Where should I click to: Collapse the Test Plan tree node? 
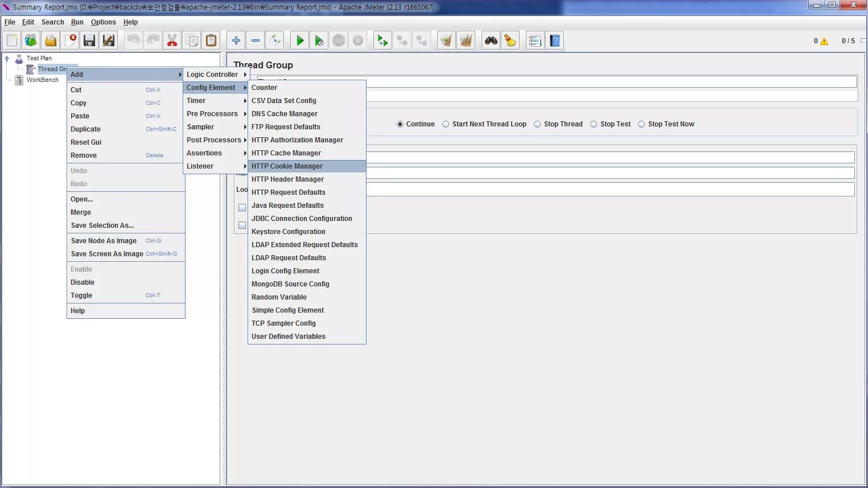tap(7, 58)
